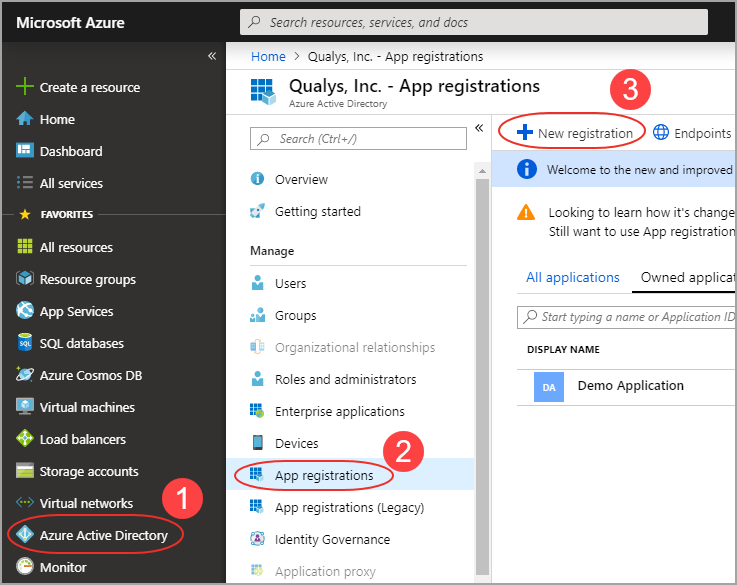Viewport: 737px width, 585px height.
Task: Click the Virtual networks icon
Action: pyautogui.click(x=24, y=502)
